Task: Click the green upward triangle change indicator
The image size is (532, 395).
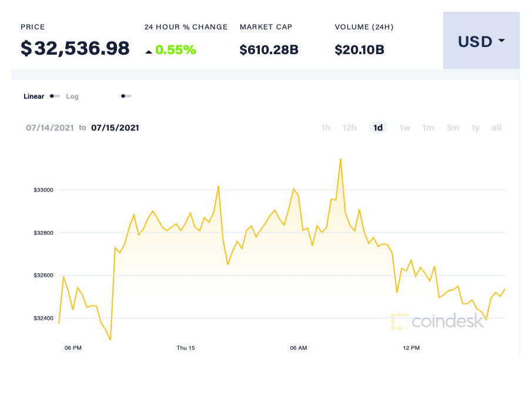Action: pyautogui.click(x=149, y=51)
